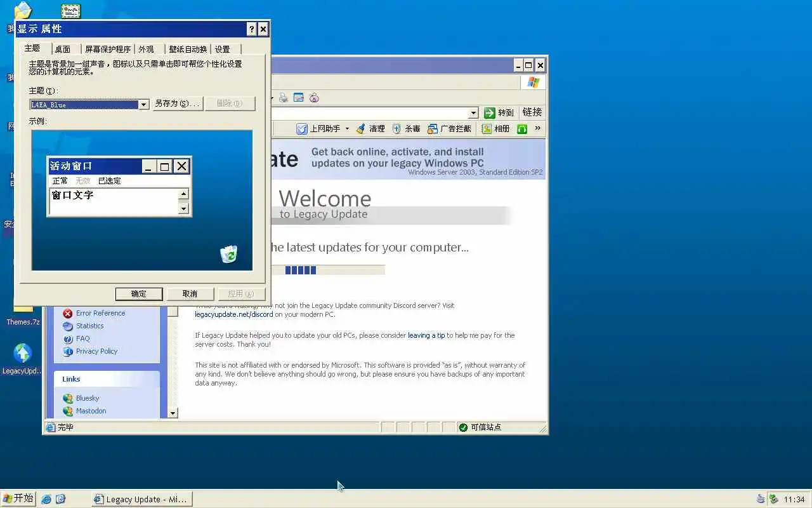Screen dimensions: 812x508
Task: Open the 屏幕保护程序 tab
Action: click(x=108, y=49)
